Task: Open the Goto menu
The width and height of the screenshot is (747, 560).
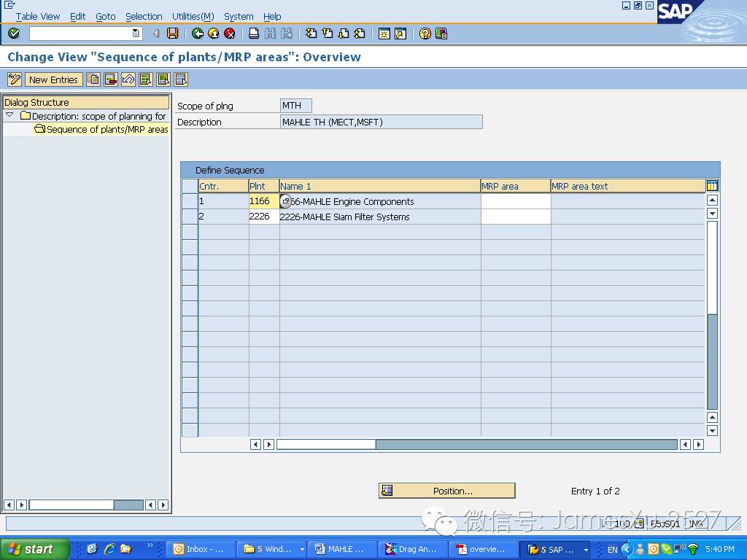Action: [x=106, y=16]
